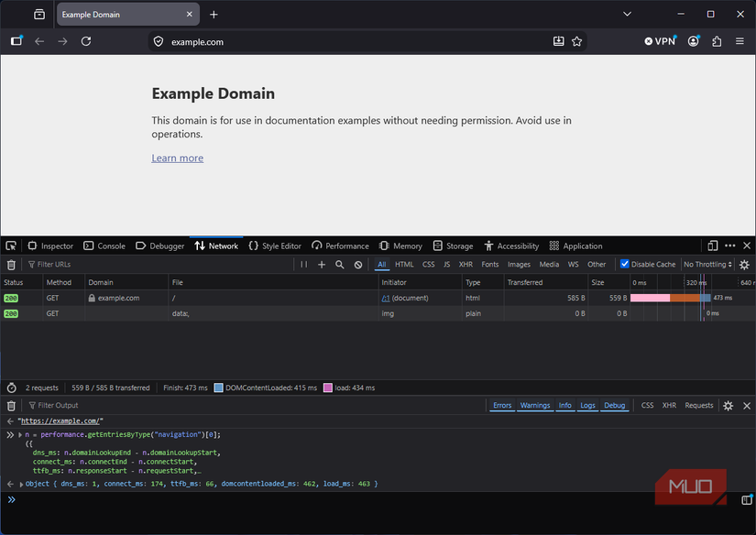Filter network requests by Images
Image resolution: width=756 pixels, height=535 pixels.
tap(519, 264)
